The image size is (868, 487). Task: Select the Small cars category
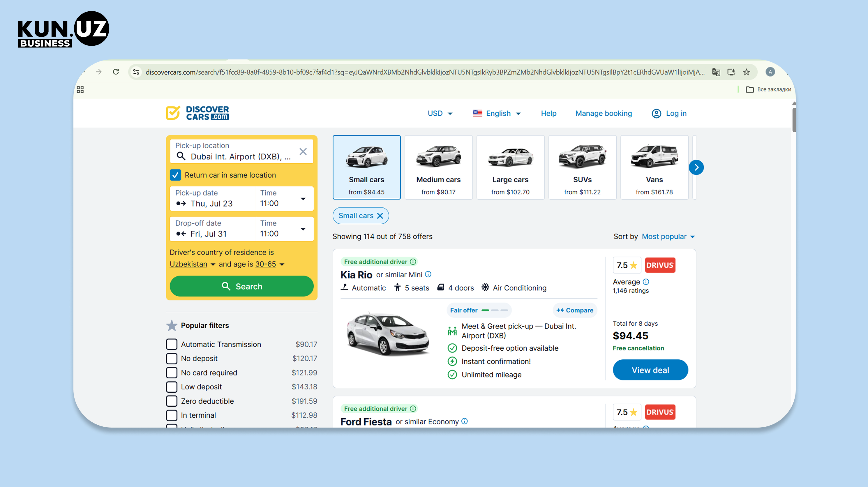click(367, 167)
